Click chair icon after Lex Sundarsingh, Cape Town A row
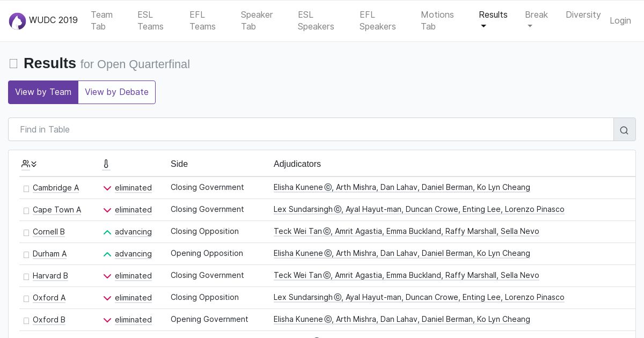This screenshot has height=338, width=644. click(338, 210)
